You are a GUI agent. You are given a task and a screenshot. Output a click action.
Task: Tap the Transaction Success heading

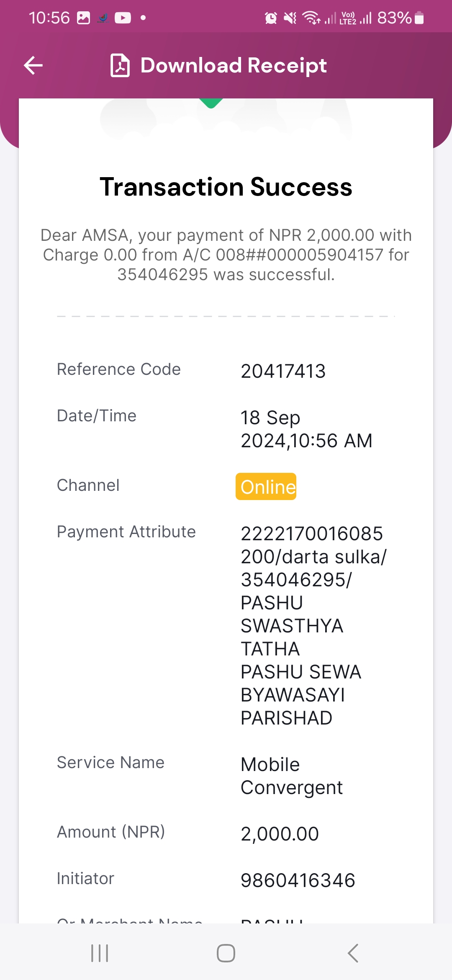point(226,187)
